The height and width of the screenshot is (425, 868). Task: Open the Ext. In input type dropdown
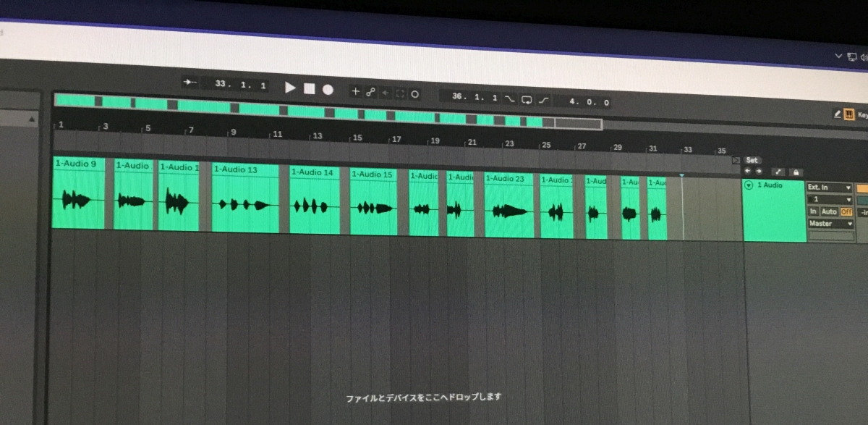(829, 188)
